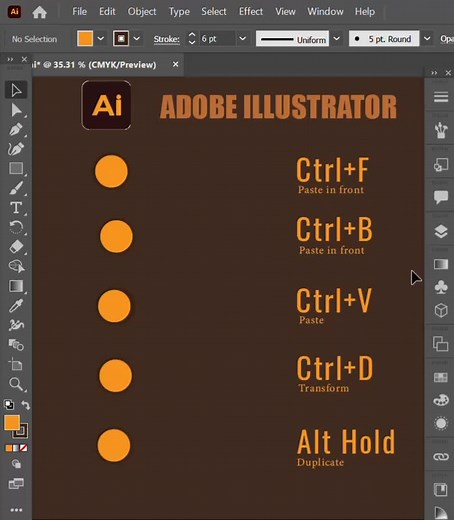The height and width of the screenshot is (520, 454).
Task: Expand stroke weight dropdown
Action: tap(243, 39)
